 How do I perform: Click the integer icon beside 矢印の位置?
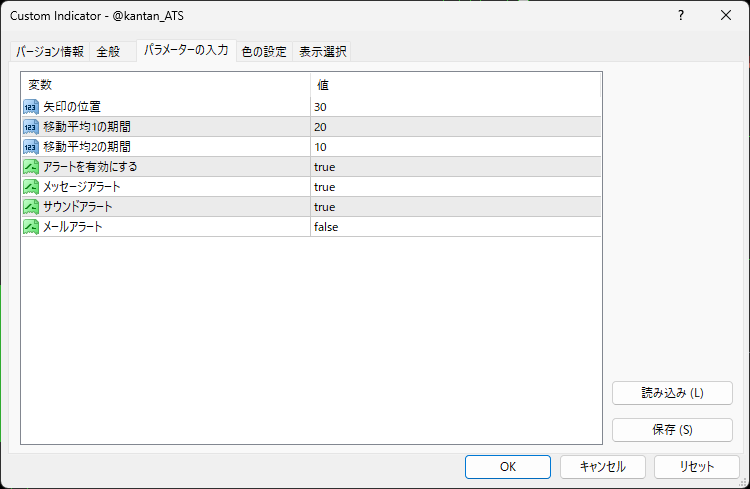[31, 107]
